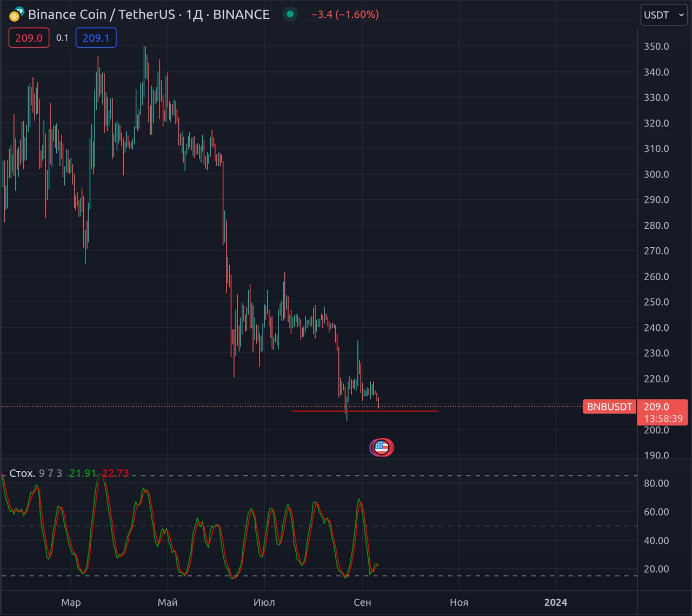Viewport: 692px width, 616px height.
Task: Click the red Stochastic value 22.73
Action: click(115, 473)
